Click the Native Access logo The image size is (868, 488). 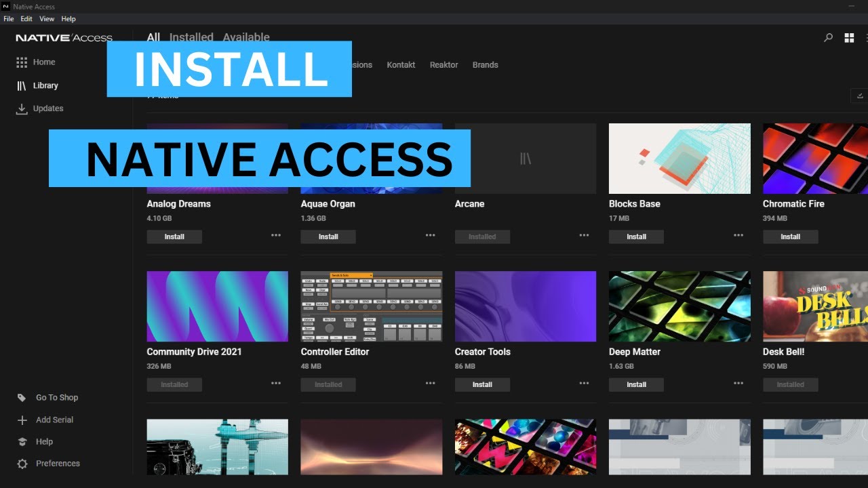tap(64, 38)
